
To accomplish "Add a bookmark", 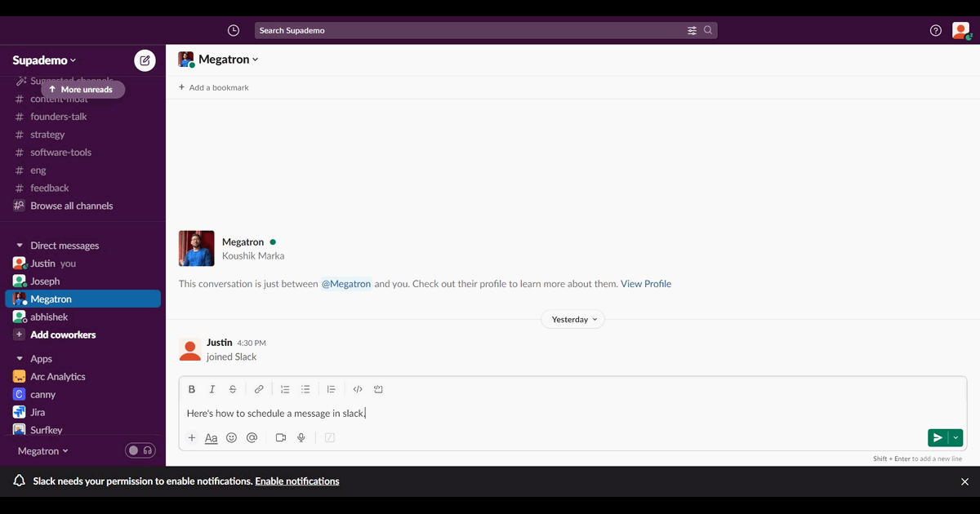I will (x=214, y=87).
